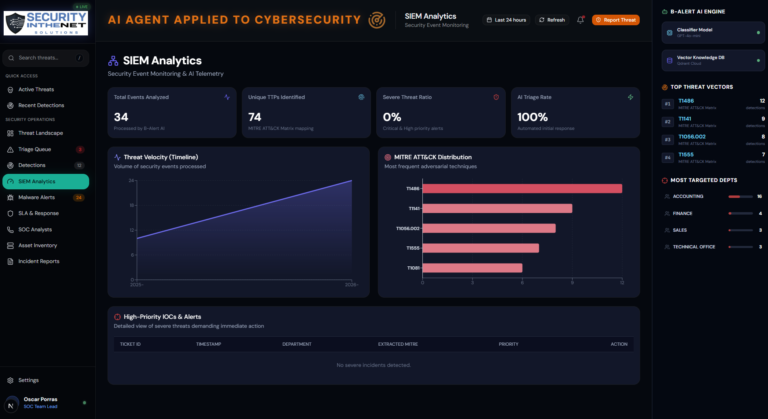The height and width of the screenshot is (419, 768).
Task: Focus the Search threats input field
Action: pyautogui.click(x=46, y=58)
